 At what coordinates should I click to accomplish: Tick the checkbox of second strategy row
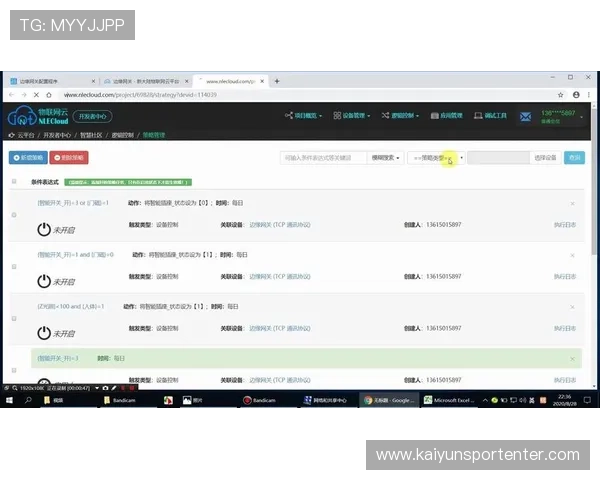[14, 266]
